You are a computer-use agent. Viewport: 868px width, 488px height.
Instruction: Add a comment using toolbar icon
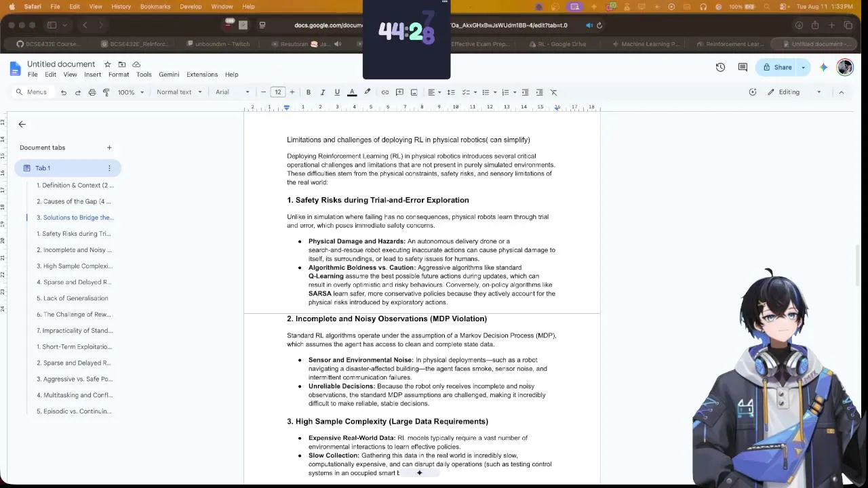399,92
